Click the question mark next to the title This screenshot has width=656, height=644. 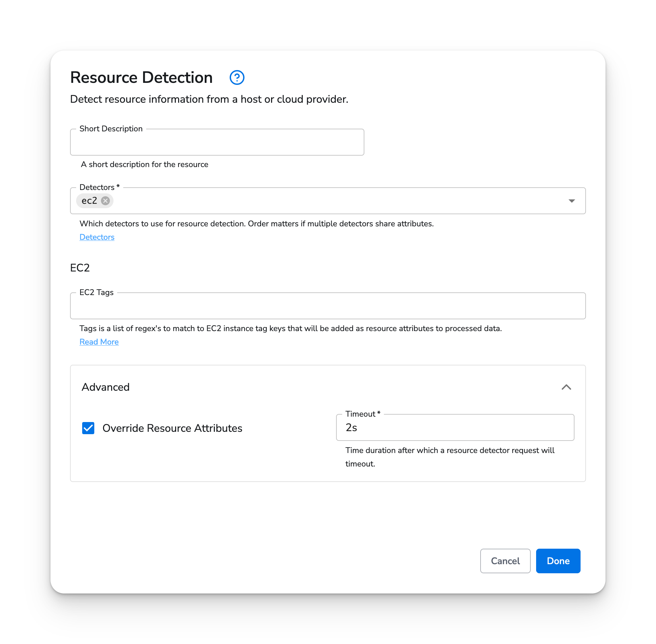pyautogui.click(x=237, y=77)
